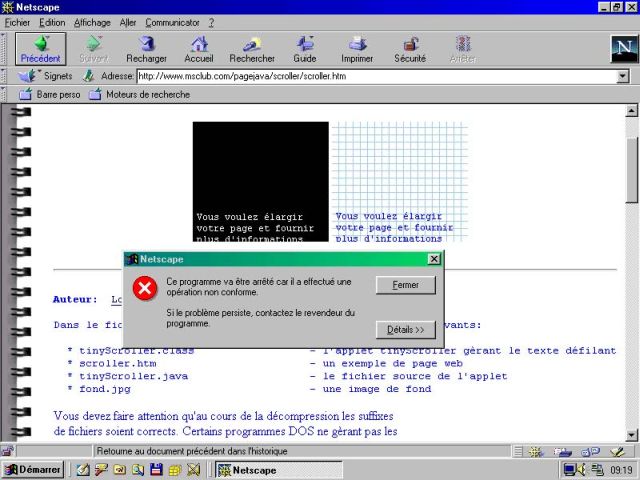Click the scrollbar up arrow

click(x=632, y=110)
